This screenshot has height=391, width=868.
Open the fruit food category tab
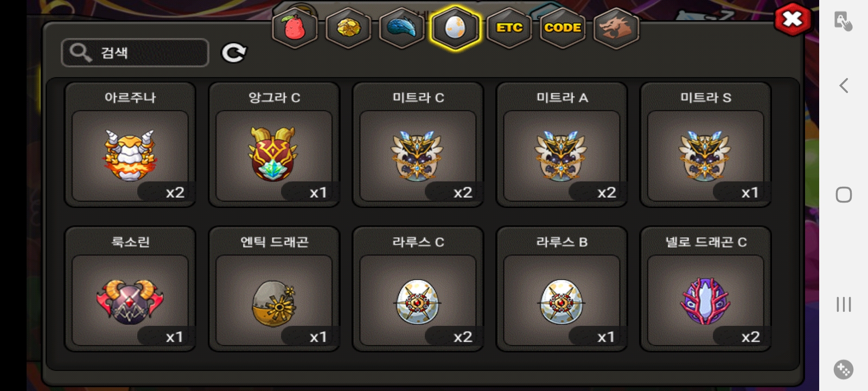point(294,28)
